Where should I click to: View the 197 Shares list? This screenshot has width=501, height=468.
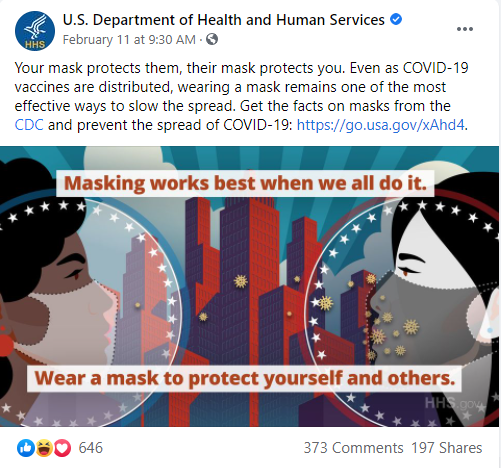click(x=447, y=448)
